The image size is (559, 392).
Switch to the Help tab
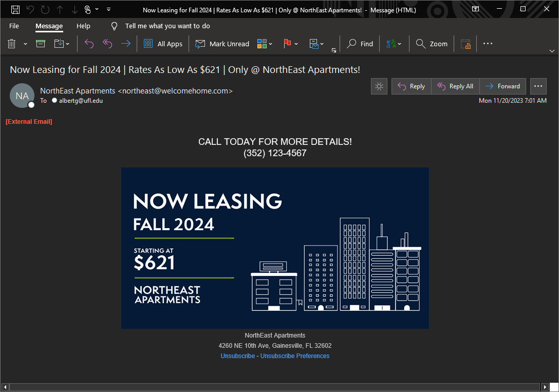pyautogui.click(x=83, y=26)
